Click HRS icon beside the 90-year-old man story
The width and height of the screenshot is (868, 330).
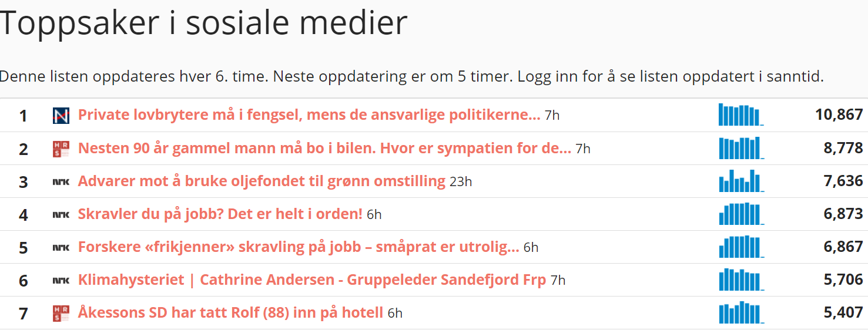click(x=61, y=149)
